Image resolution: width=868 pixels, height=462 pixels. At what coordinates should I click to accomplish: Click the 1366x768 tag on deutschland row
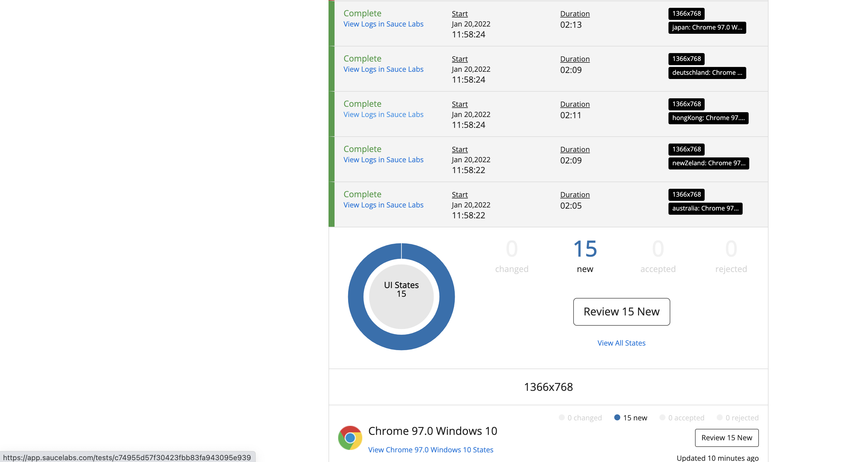tap(686, 59)
